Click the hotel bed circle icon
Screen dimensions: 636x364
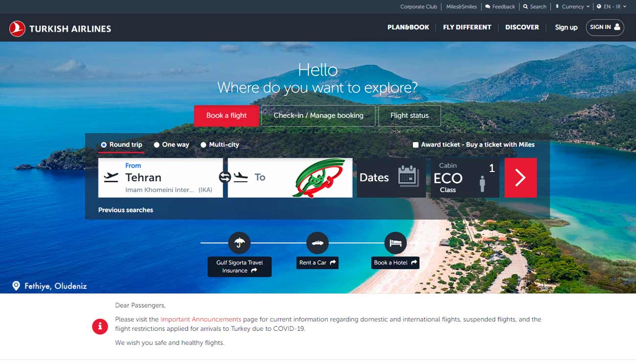pyautogui.click(x=395, y=243)
